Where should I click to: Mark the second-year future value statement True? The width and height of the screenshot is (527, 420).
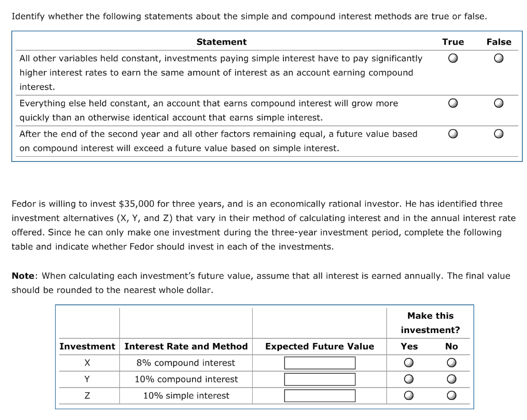[x=453, y=134]
